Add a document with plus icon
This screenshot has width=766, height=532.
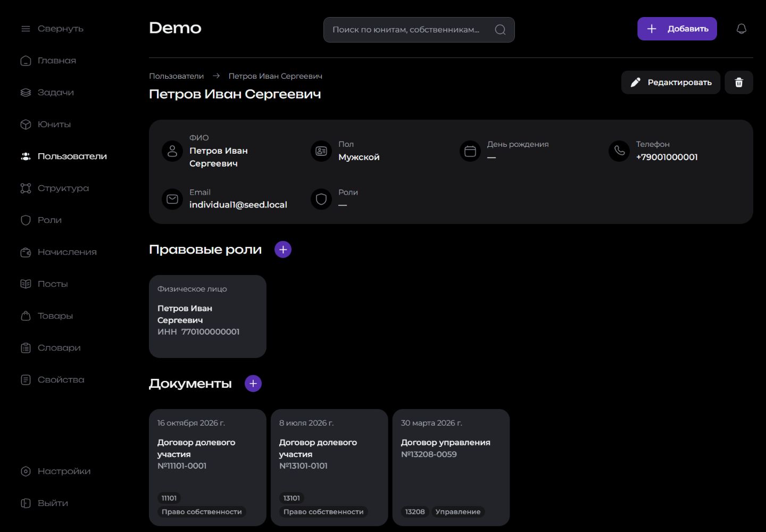[x=253, y=384]
